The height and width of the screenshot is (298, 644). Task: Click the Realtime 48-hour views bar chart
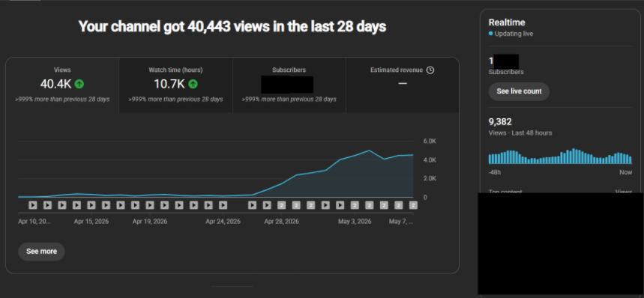560,156
